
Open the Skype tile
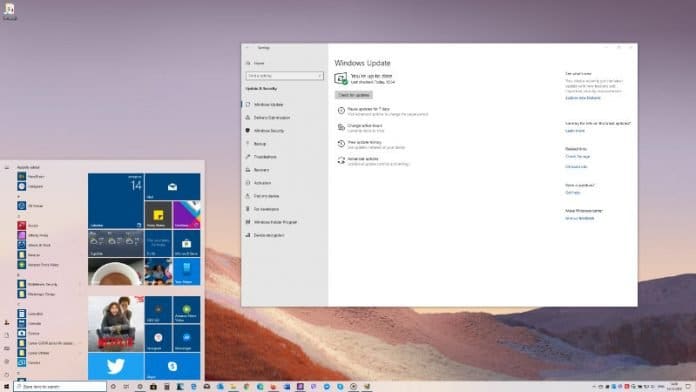(x=172, y=366)
